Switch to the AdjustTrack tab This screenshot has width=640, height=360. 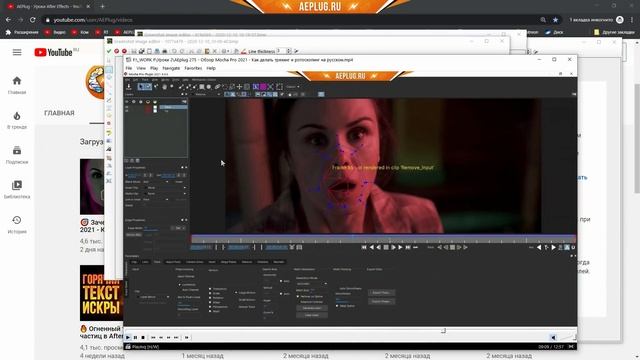[173, 262]
